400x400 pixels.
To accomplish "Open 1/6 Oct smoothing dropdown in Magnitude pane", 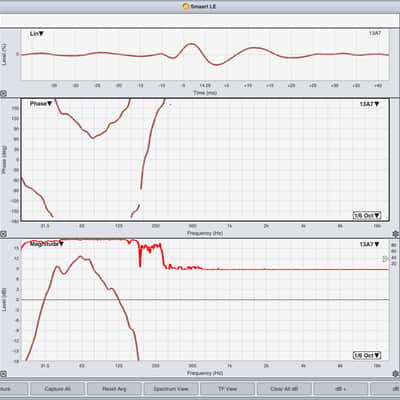I will click(367, 355).
